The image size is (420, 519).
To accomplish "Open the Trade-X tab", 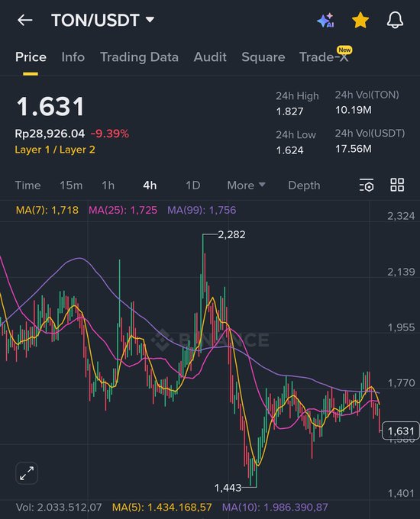I will tap(324, 57).
